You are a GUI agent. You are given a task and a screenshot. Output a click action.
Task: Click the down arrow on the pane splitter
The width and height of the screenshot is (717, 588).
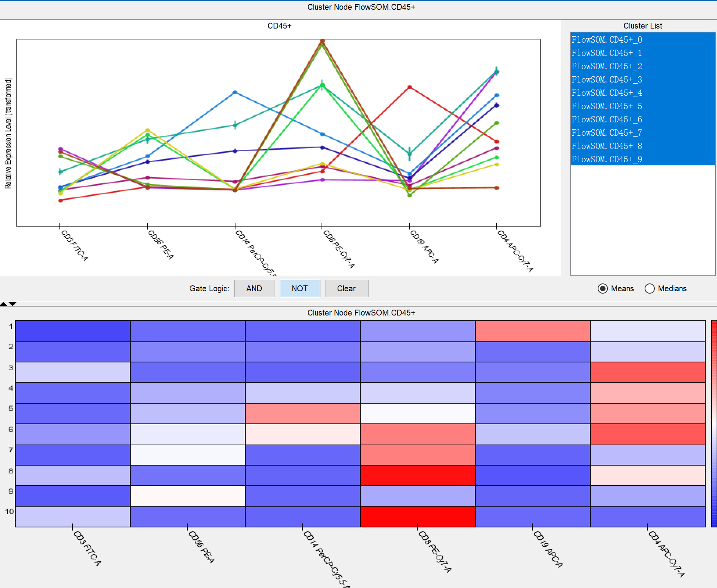pos(13,304)
